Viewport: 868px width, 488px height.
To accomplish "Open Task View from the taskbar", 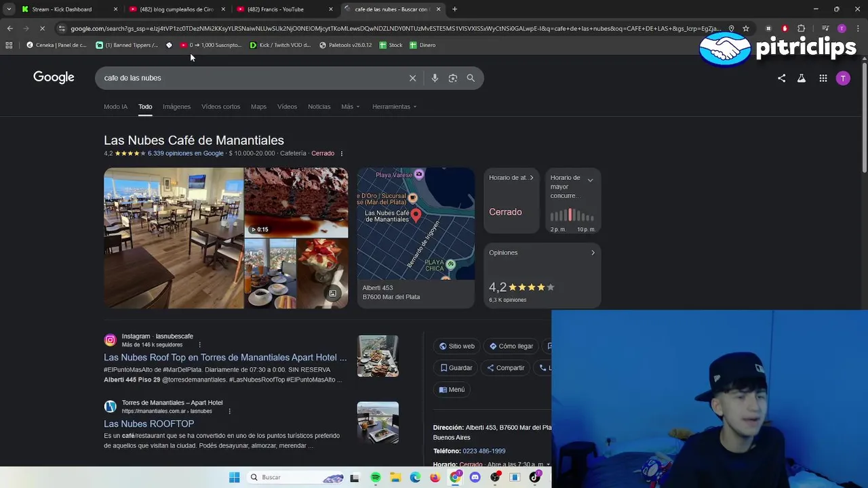I will point(354,477).
